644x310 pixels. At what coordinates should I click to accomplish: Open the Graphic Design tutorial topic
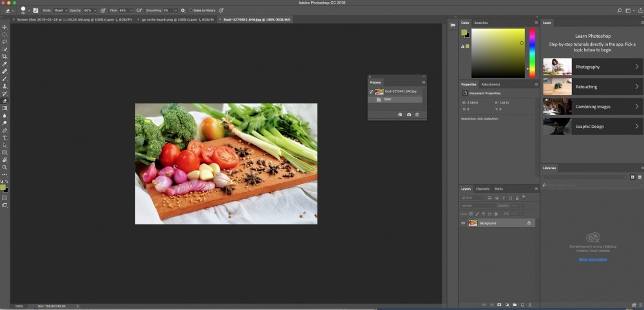click(593, 126)
